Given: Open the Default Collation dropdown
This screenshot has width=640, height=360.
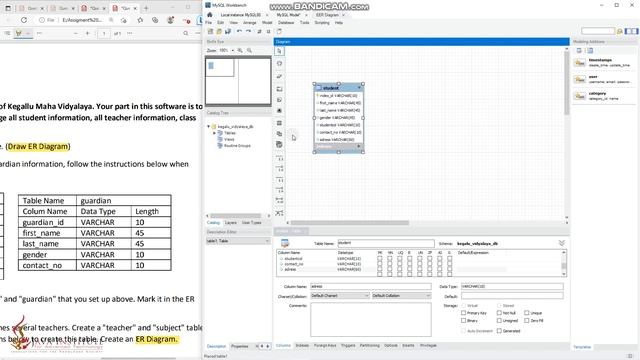Looking at the screenshot, I should click(401, 296).
